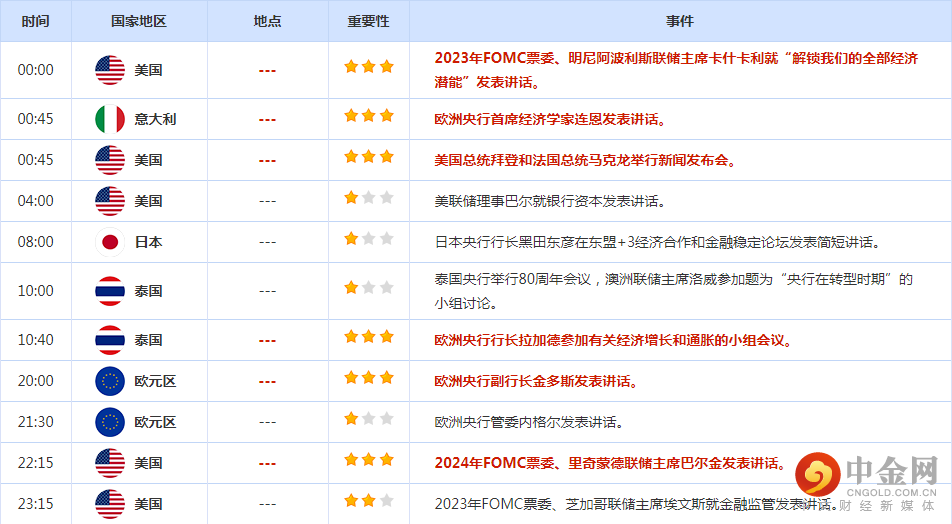Click the Eurozone flag in the 20:00 row

pyautogui.click(x=110, y=381)
